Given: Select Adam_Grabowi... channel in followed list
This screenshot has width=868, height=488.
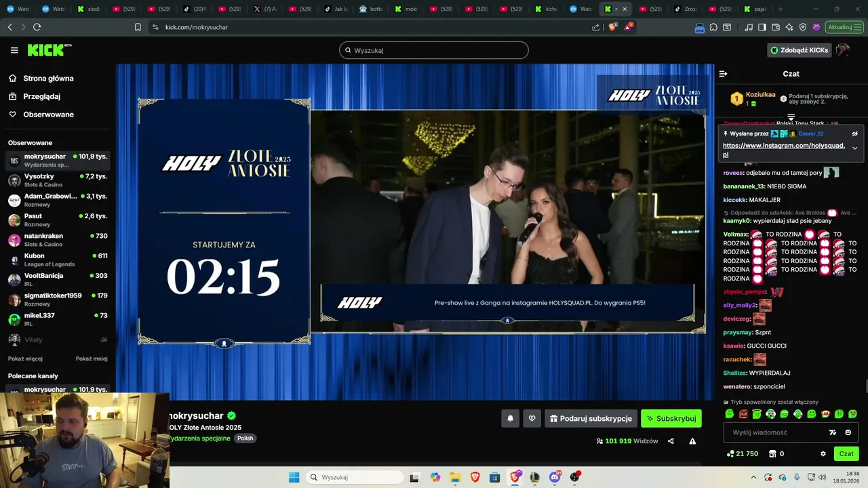Looking at the screenshot, I should pos(58,200).
